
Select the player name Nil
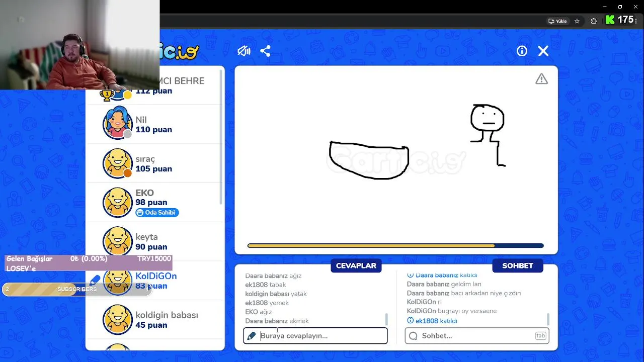tap(141, 120)
